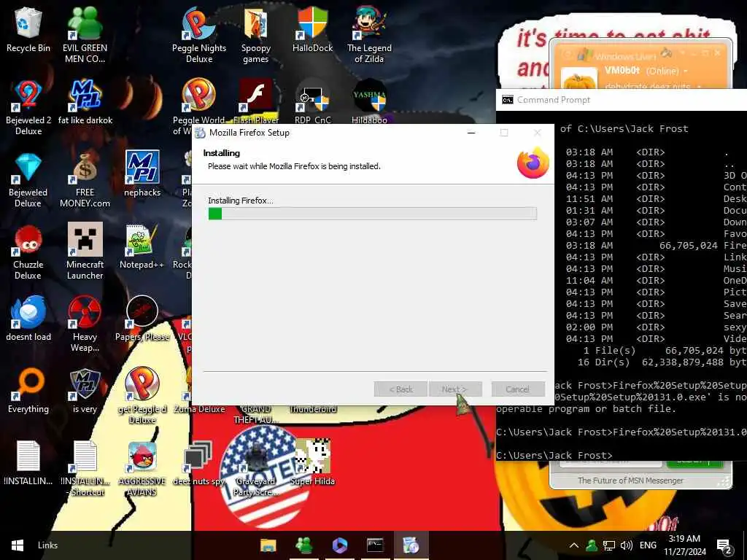747x560 pixels.
Task: Click the Messenger pumpkin avatar picture
Action: coord(578,79)
